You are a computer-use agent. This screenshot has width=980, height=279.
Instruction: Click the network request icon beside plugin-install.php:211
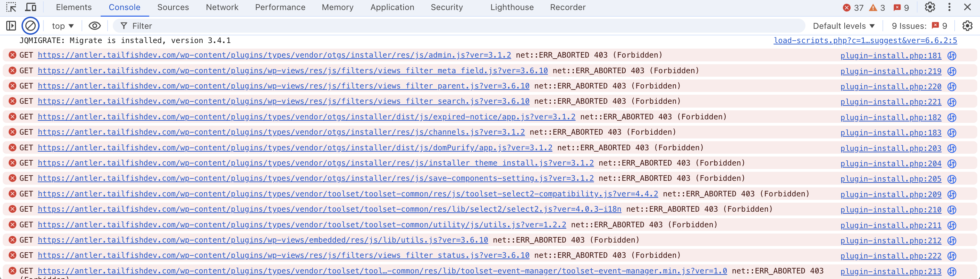[952, 225]
